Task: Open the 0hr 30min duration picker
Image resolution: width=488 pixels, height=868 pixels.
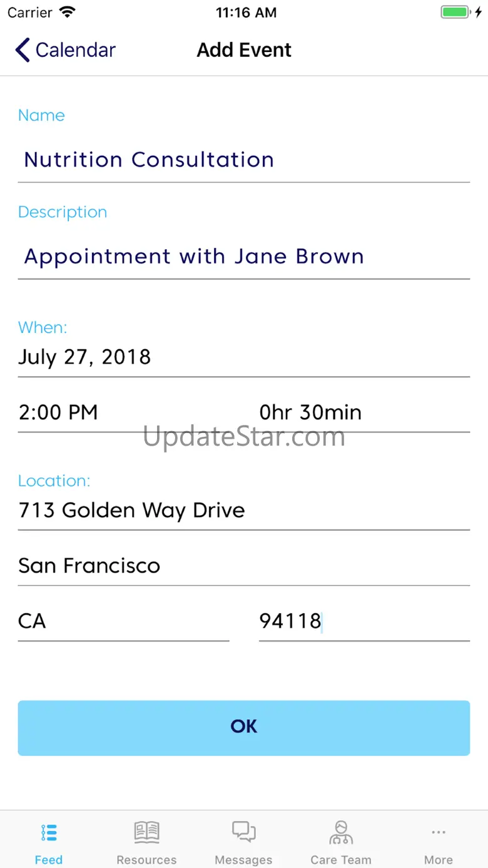Action: pyautogui.click(x=364, y=412)
